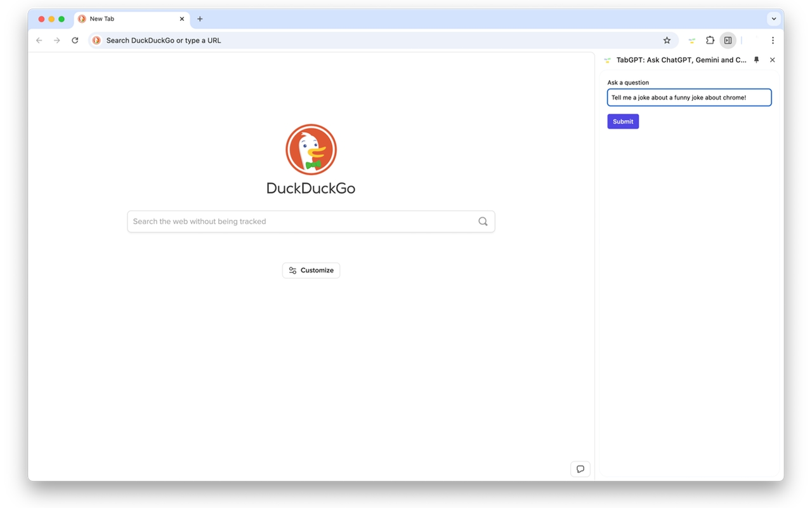The height and width of the screenshot is (508, 812).
Task: Open the feedback chat bubble icon
Action: click(x=580, y=469)
